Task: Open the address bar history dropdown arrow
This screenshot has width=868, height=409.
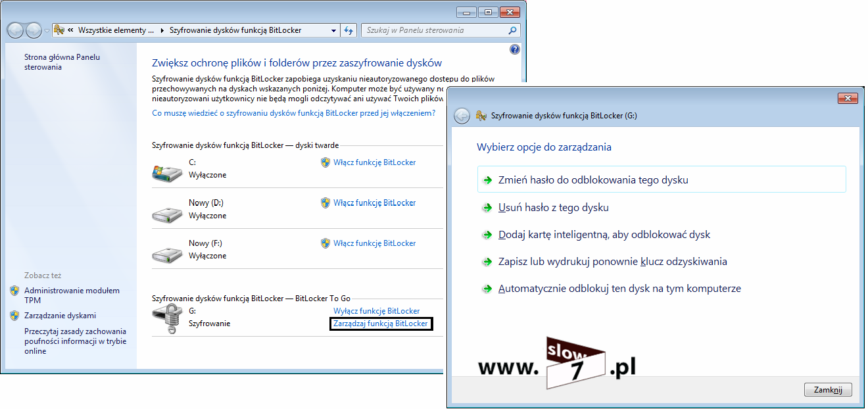Action: point(333,30)
